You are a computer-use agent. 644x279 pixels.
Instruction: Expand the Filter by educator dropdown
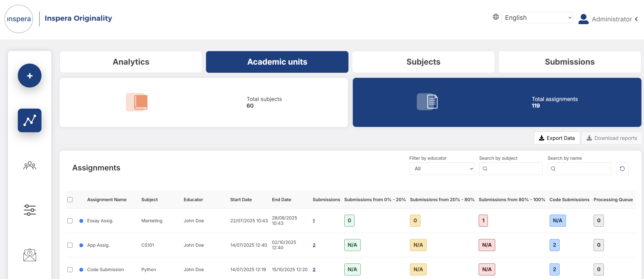pyautogui.click(x=442, y=169)
